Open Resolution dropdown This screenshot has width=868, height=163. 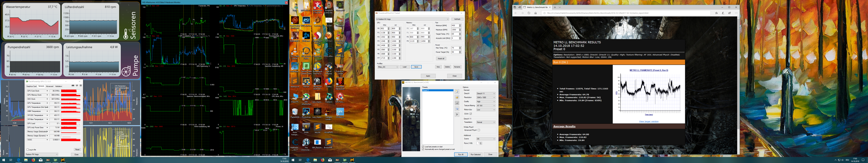(486, 98)
